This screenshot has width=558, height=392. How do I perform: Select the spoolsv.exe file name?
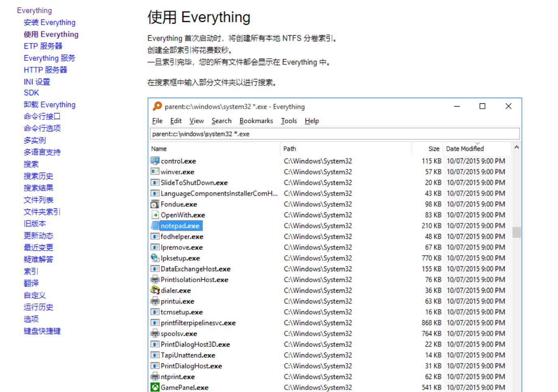point(179,334)
